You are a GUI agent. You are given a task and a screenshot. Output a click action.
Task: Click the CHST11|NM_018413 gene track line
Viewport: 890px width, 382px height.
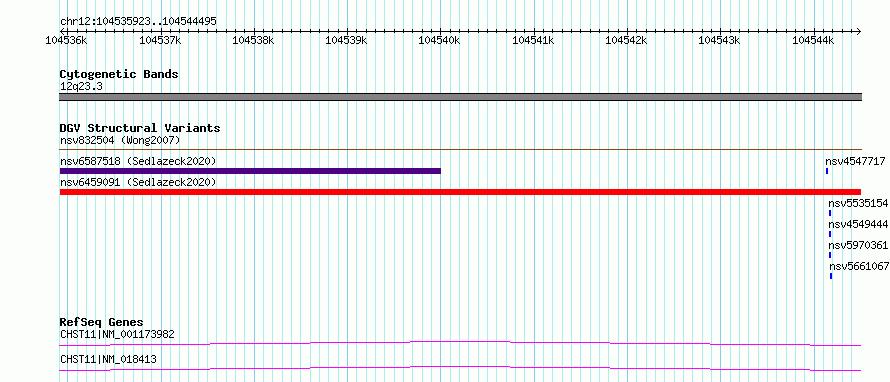click(x=460, y=368)
